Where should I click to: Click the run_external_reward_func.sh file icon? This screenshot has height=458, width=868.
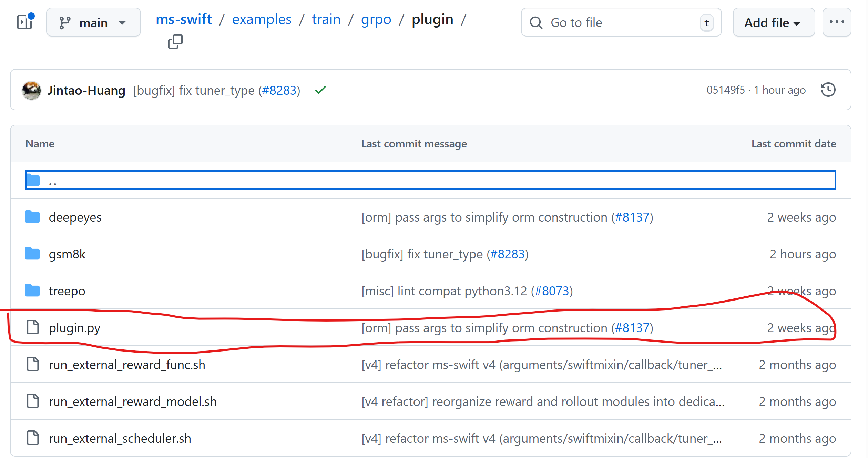click(x=33, y=364)
